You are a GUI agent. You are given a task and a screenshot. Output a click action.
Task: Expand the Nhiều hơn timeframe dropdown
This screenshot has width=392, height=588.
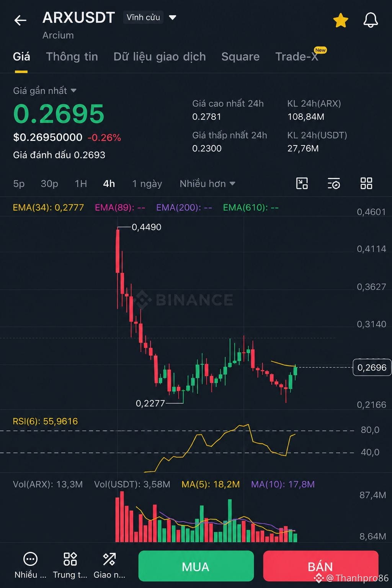pyautogui.click(x=207, y=184)
